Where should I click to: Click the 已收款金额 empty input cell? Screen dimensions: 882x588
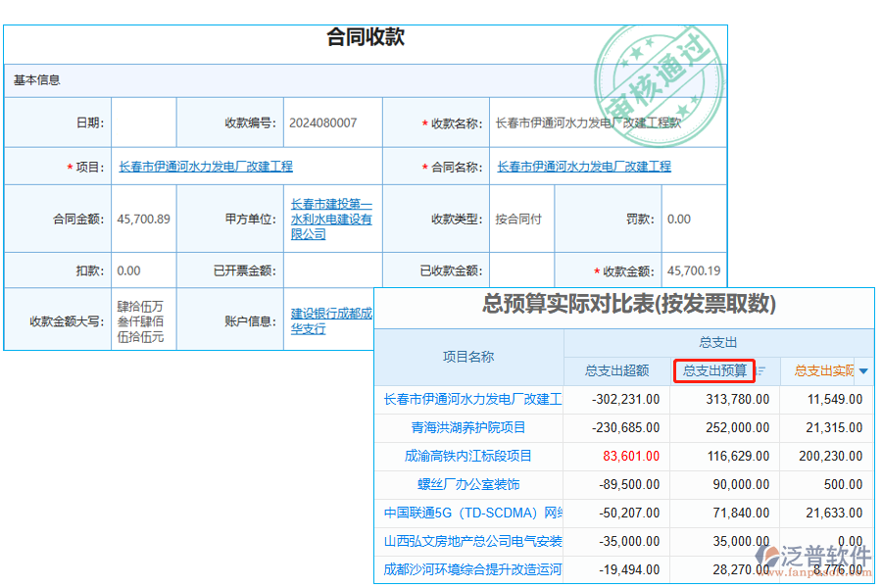tap(521, 269)
